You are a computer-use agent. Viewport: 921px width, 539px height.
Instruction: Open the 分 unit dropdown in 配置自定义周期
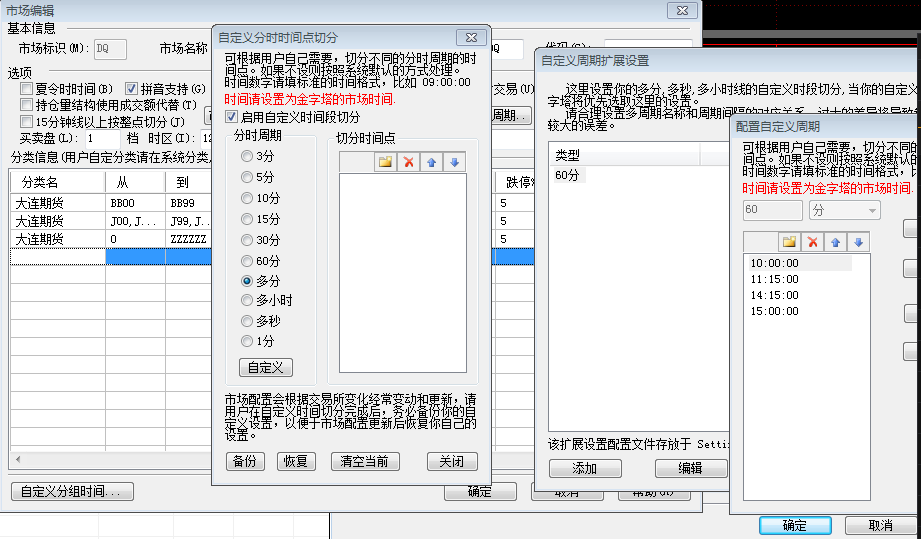click(845, 210)
